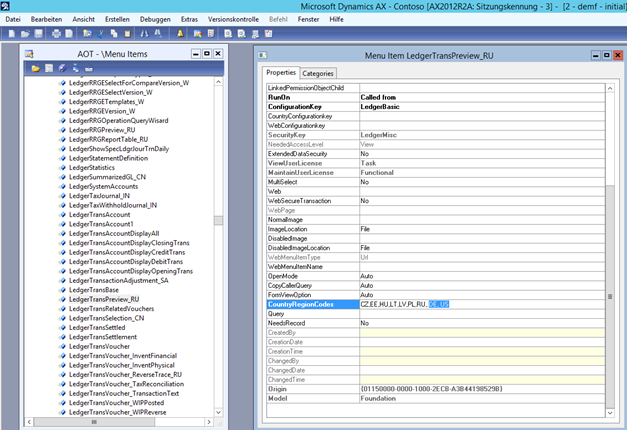Viewport: 627px width, 430px height.
Task: Switch to the Categories tab
Action: click(318, 73)
